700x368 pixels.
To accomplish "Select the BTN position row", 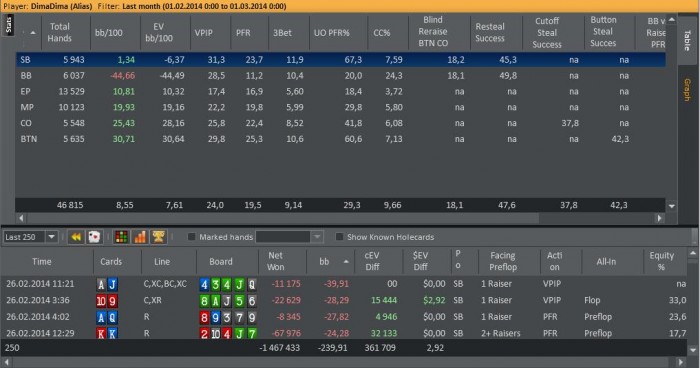I will (x=340, y=139).
